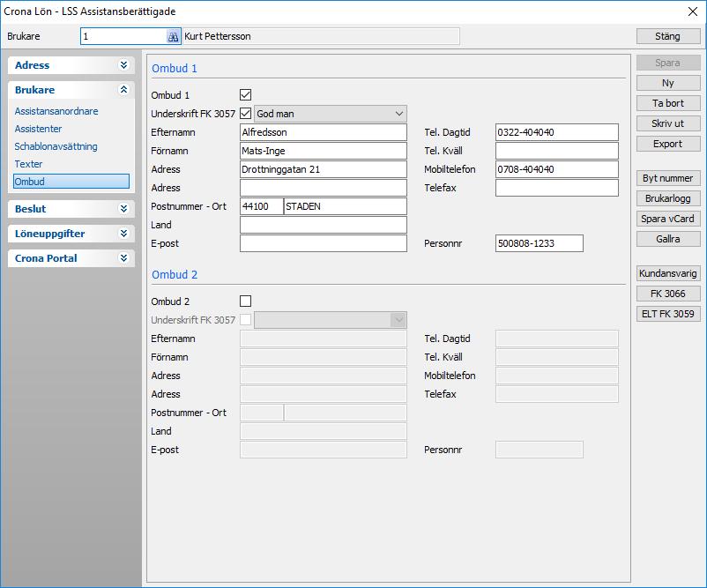
Task: Click the Crona Portal panel header
Action: (x=71, y=258)
